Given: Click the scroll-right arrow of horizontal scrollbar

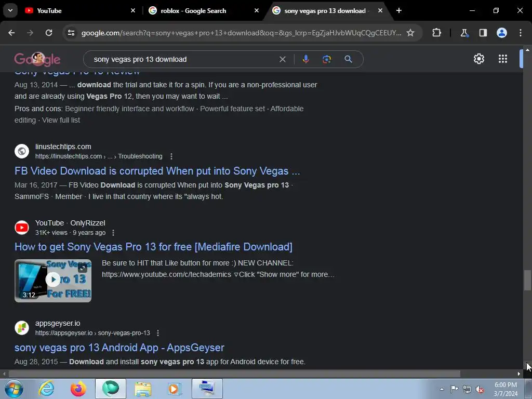Looking at the screenshot, I should pos(519,374).
